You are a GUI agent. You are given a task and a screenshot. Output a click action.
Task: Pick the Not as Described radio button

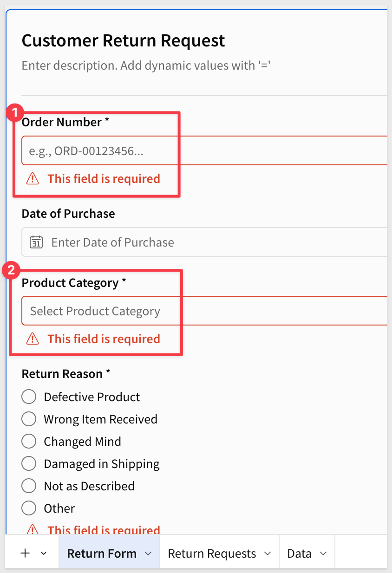click(x=29, y=486)
